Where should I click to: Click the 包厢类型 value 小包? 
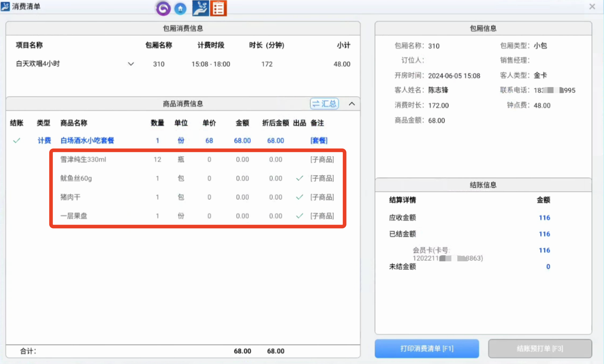(x=540, y=46)
